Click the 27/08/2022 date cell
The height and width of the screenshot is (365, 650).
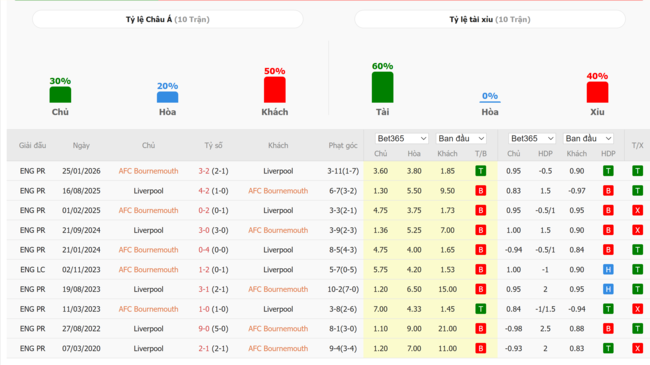pyautogui.click(x=81, y=328)
